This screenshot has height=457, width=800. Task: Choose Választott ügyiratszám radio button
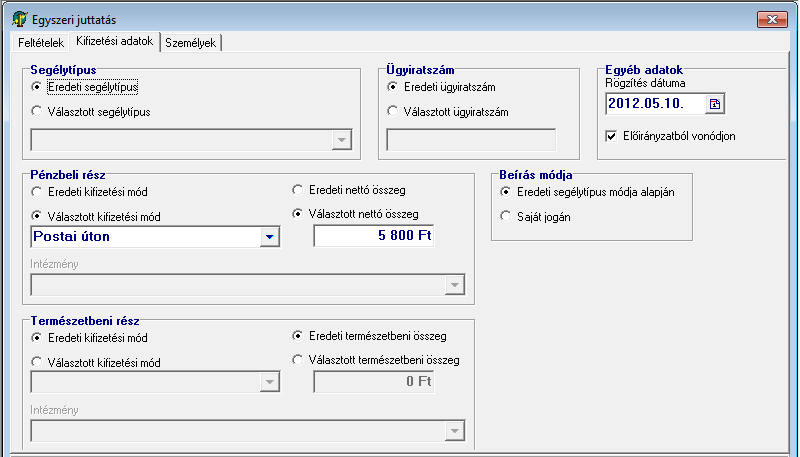point(392,111)
